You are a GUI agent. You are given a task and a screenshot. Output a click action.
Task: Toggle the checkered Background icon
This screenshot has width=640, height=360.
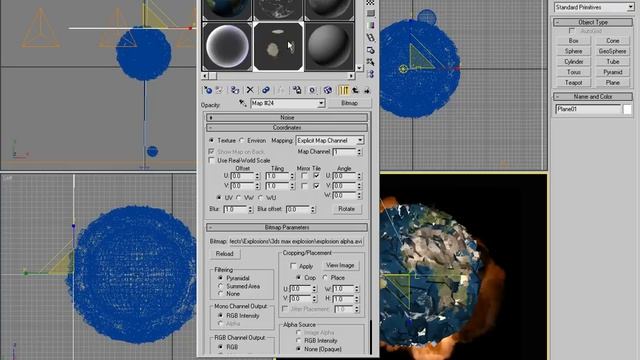click(370, 2)
